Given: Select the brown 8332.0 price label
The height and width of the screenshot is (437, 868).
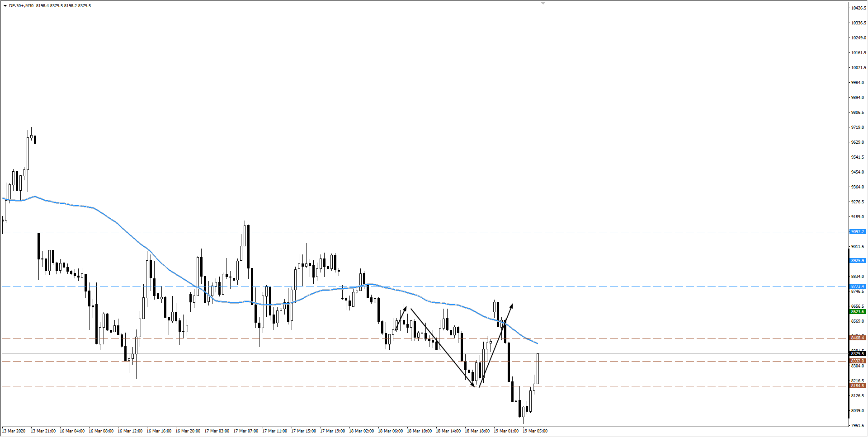Looking at the screenshot, I should point(857,361).
